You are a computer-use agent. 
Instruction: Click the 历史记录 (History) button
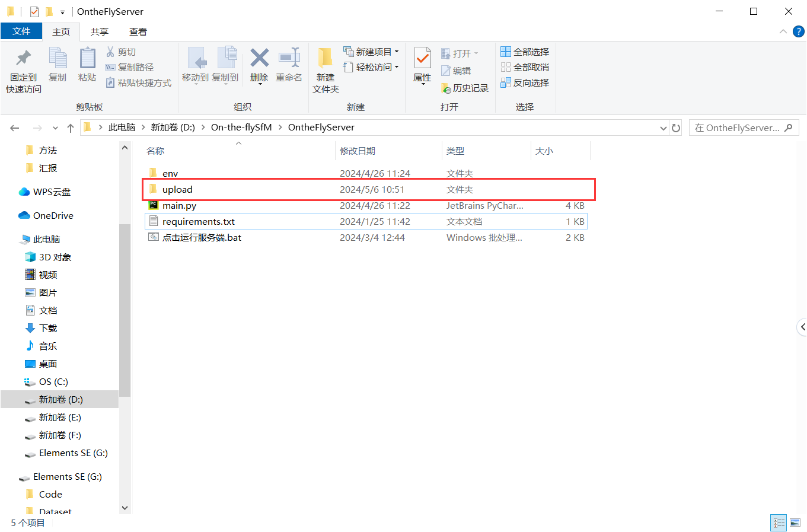pyautogui.click(x=465, y=88)
